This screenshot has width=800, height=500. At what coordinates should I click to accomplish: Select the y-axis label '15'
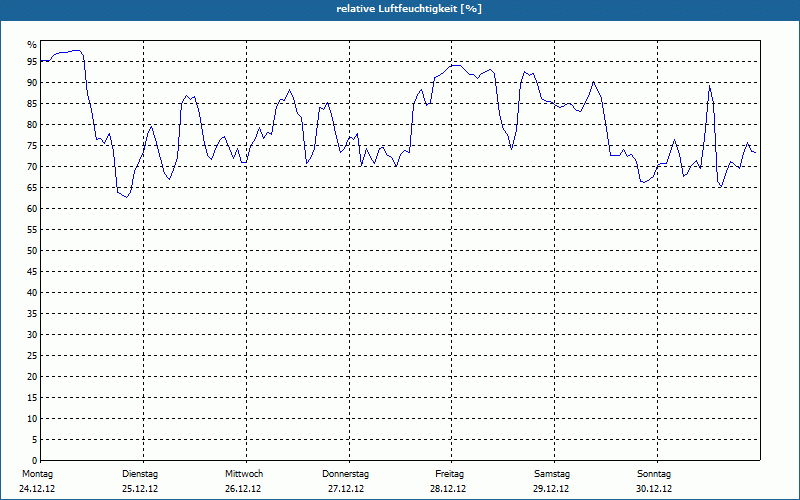point(32,398)
